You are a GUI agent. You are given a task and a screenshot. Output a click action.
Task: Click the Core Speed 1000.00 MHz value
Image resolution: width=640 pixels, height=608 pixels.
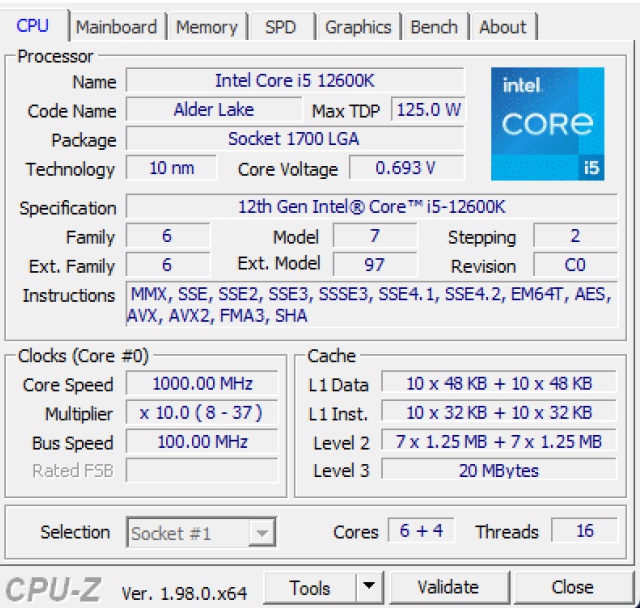202,383
